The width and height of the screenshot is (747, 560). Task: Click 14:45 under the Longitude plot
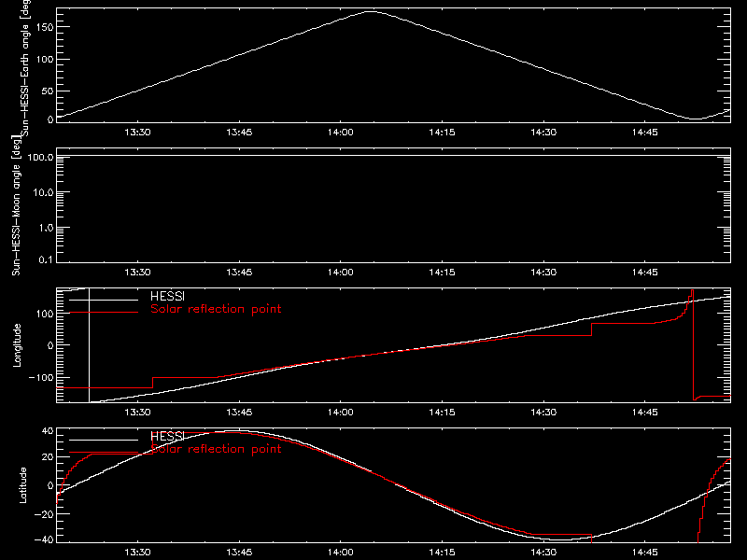tap(645, 413)
